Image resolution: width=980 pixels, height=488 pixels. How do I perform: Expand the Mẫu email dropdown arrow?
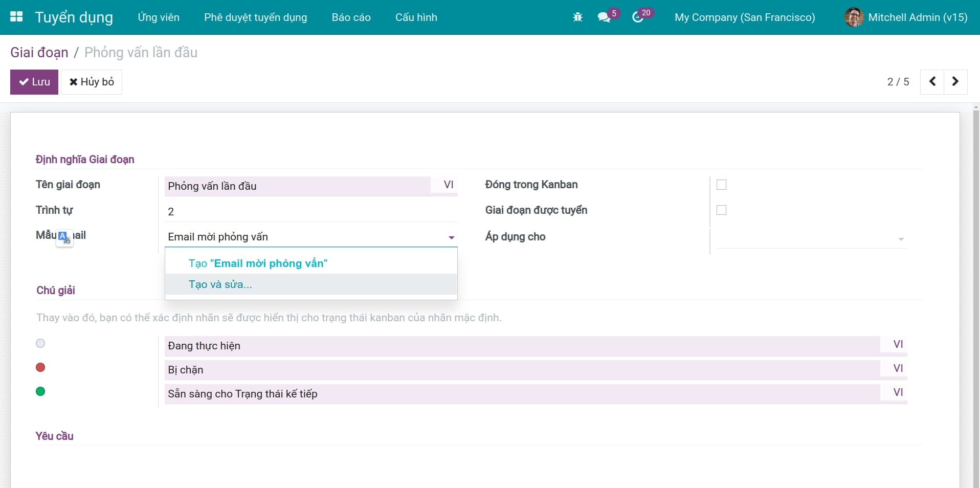(x=451, y=237)
